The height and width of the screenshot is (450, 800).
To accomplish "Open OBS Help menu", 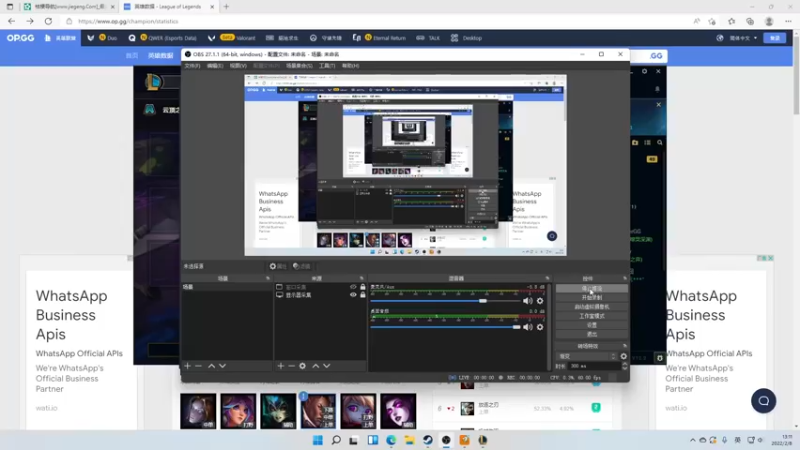I will click(351, 66).
